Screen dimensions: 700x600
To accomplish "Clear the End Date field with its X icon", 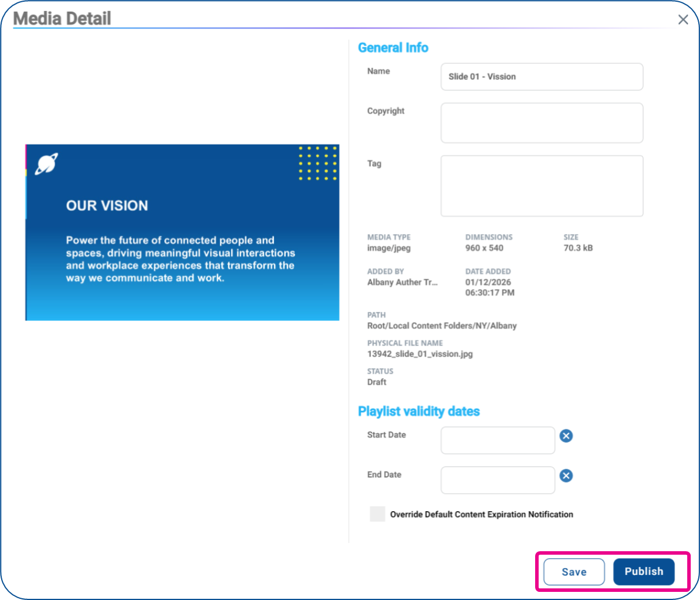I will tap(566, 476).
